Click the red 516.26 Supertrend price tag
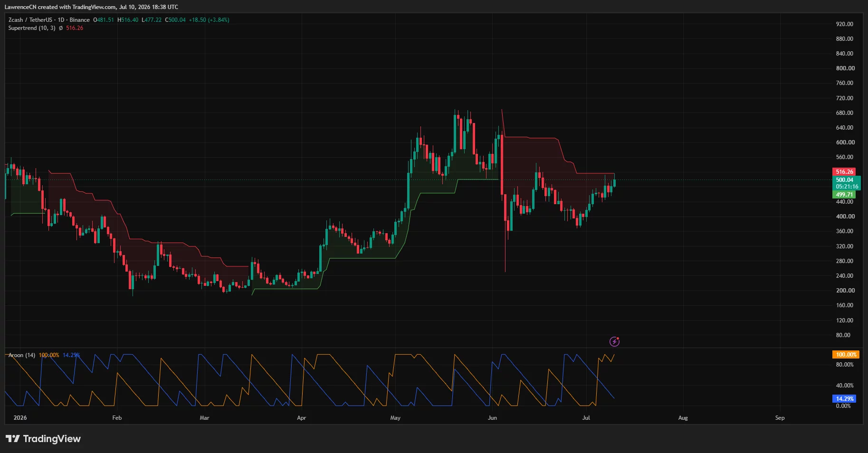Screen dimensions: 868x453 [844, 172]
